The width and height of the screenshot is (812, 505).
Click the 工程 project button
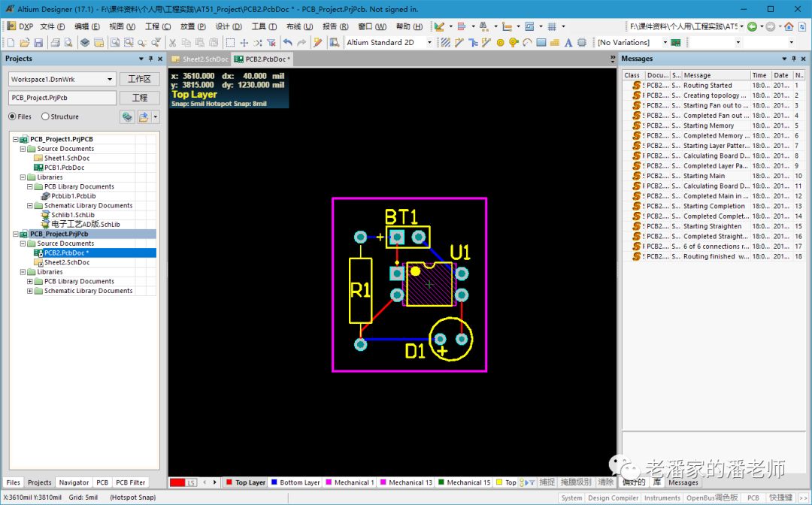click(x=139, y=98)
